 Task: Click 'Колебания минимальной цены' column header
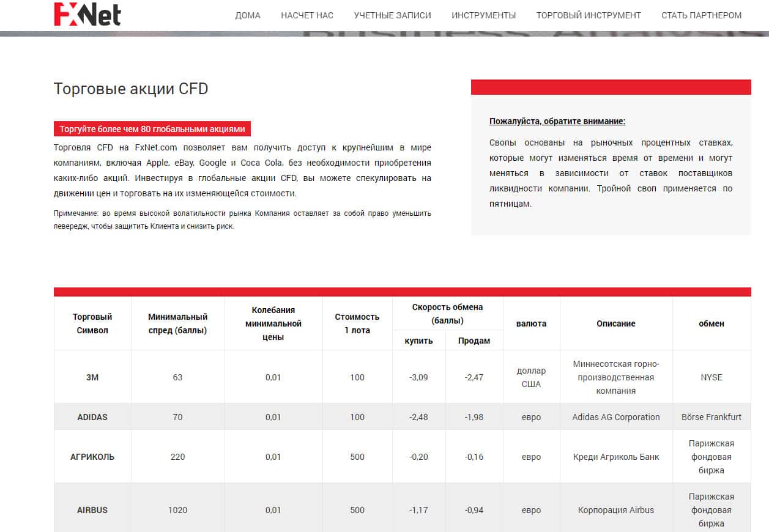click(x=273, y=323)
